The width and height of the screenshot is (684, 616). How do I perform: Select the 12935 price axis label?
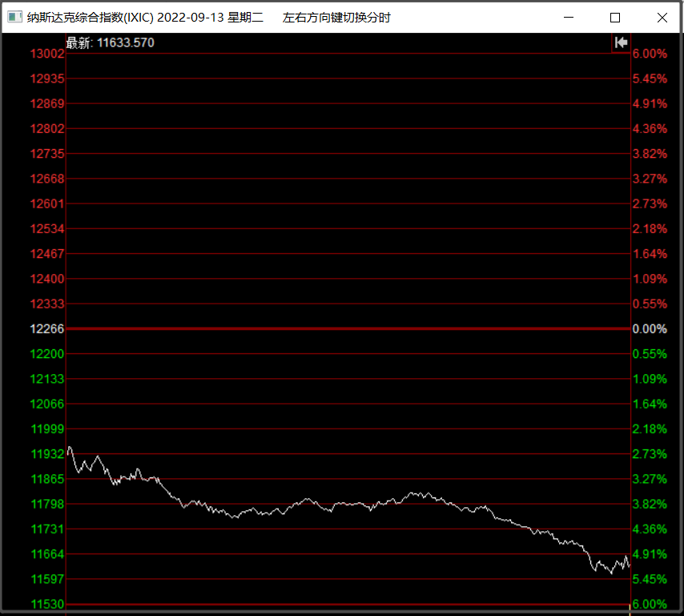(47, 79)
